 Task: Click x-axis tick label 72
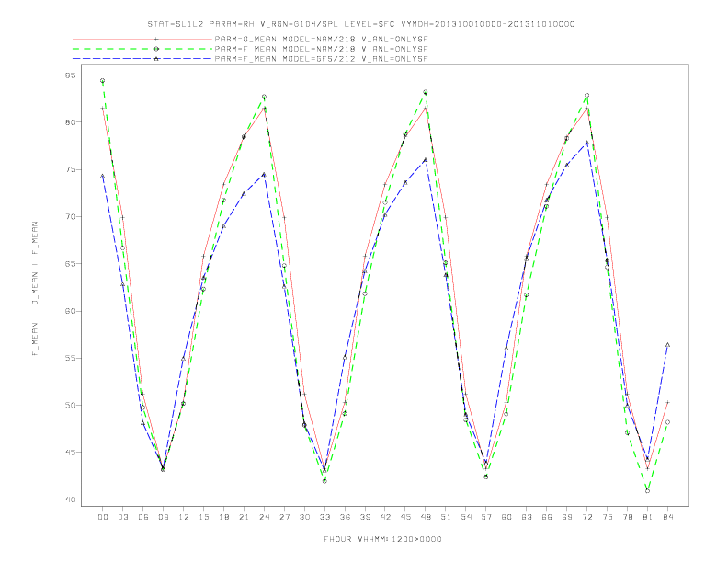tap(587, 517)
